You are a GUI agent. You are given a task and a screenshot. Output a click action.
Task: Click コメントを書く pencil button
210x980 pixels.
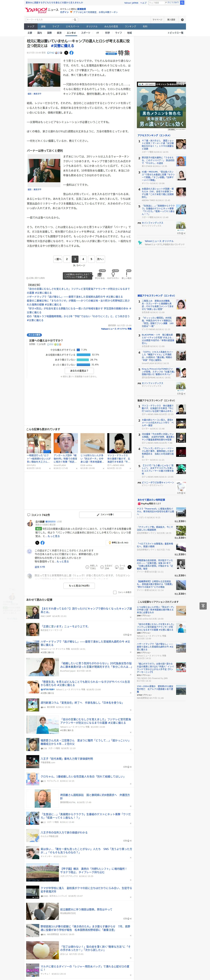point(105,515)
